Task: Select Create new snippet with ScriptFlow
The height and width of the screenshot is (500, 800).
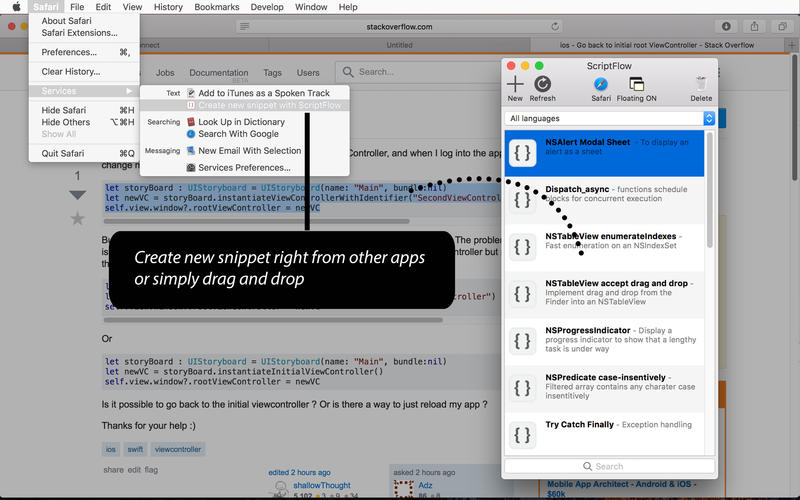Action: [x=245, y=105]
